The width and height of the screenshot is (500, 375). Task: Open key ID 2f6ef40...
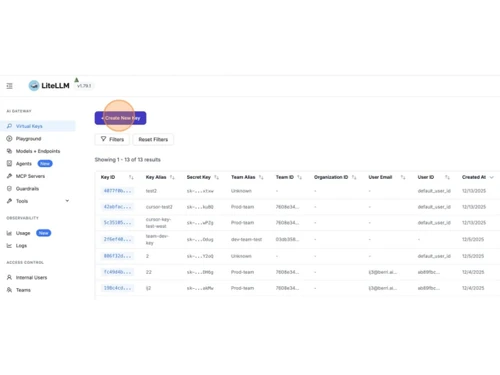tap(117, 239)
